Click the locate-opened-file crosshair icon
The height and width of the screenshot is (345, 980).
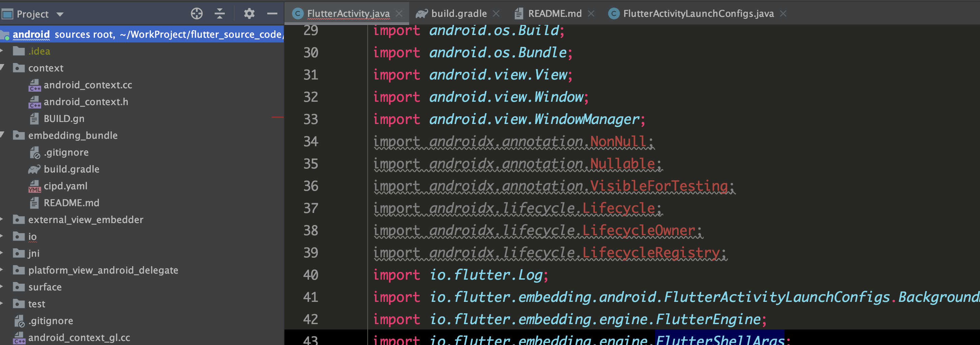197,13
